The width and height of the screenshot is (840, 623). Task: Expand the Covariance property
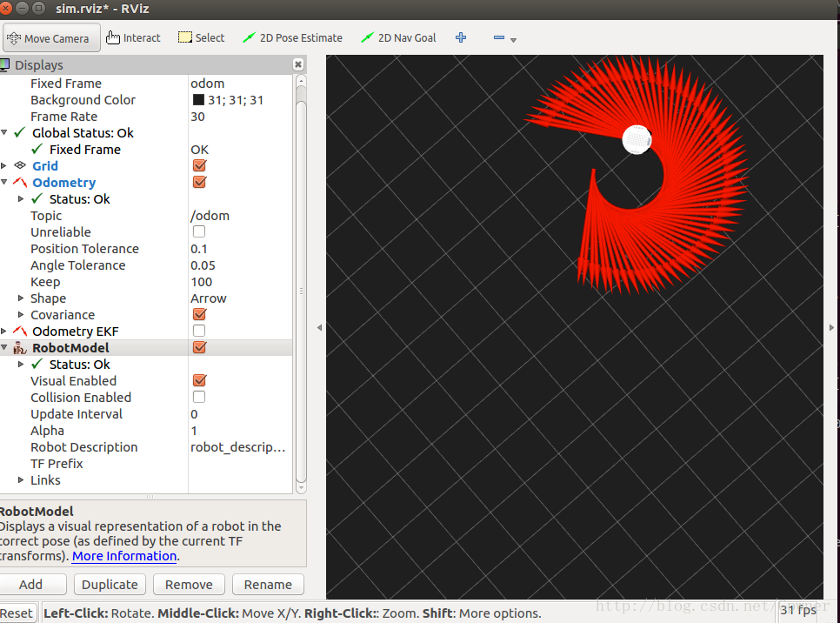coord(21,314)
